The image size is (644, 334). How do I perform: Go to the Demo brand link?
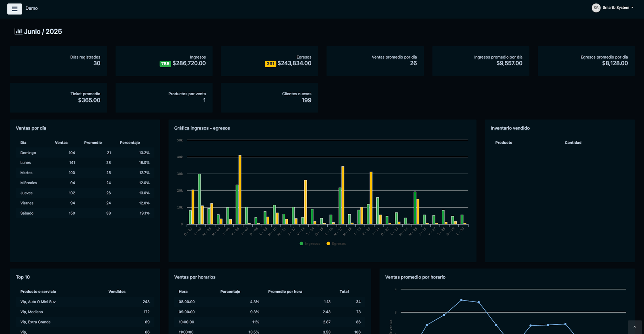click(x=31, y=8)
